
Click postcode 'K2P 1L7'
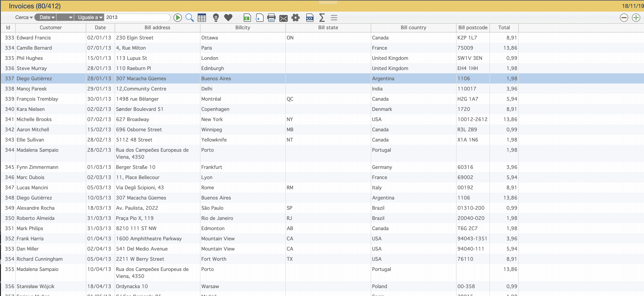(x=467, y=38)
